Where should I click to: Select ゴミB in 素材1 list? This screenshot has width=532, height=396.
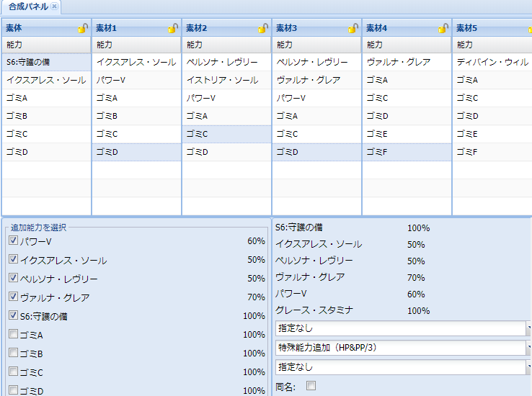pos(136,116)
